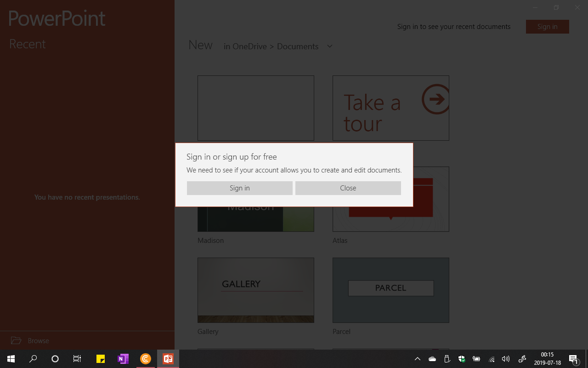The height and width of the screenshot is (368, 588).
Task: Click the 'in OneDrive > Documents' location text
Action: [271, 46]
